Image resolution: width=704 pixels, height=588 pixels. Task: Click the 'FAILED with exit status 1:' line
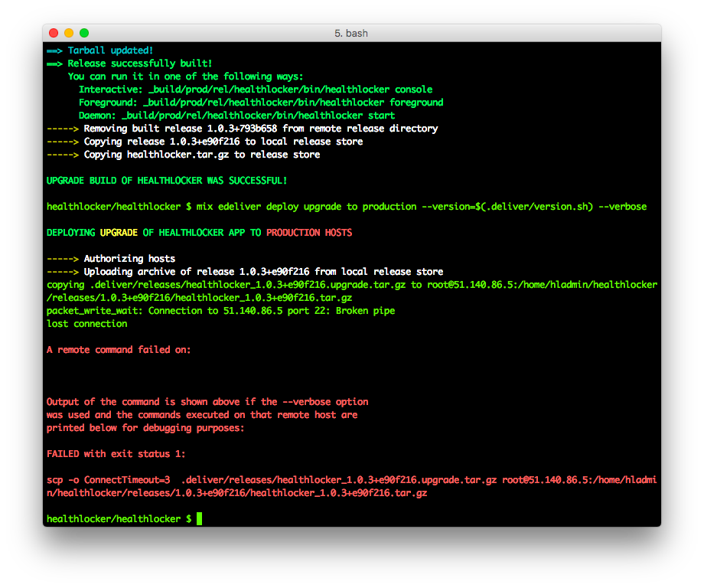(115, 453)
